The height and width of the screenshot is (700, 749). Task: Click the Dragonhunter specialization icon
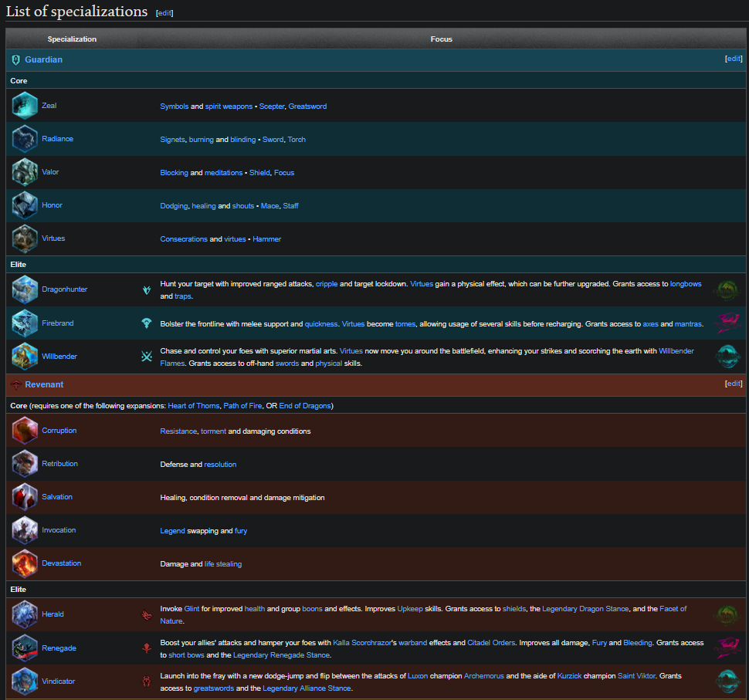point(25,289)
